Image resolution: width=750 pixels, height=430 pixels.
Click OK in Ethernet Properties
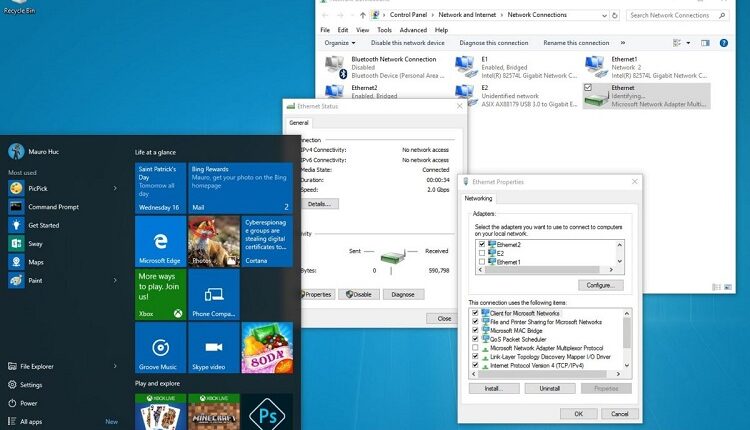tap(578, 414)
